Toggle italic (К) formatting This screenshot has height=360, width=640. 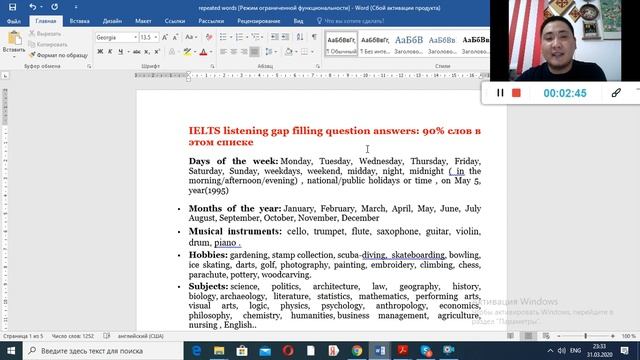(110, 52)
